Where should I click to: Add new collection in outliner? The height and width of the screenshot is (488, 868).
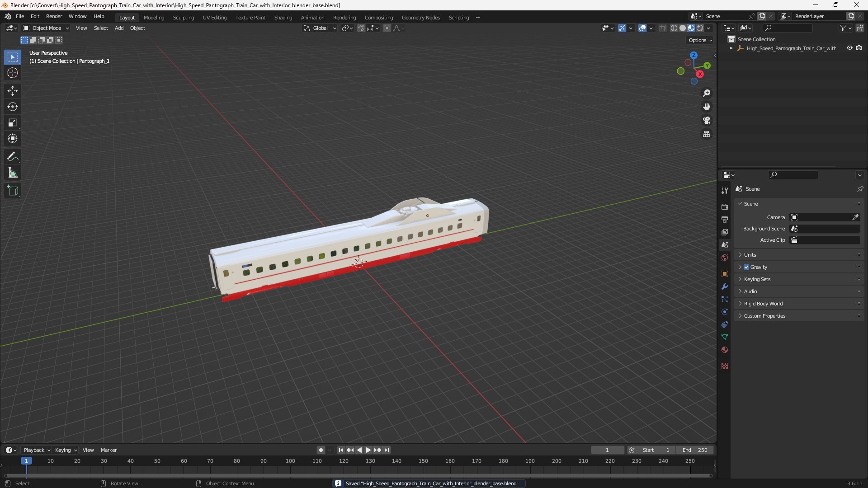tap(860, 28)
